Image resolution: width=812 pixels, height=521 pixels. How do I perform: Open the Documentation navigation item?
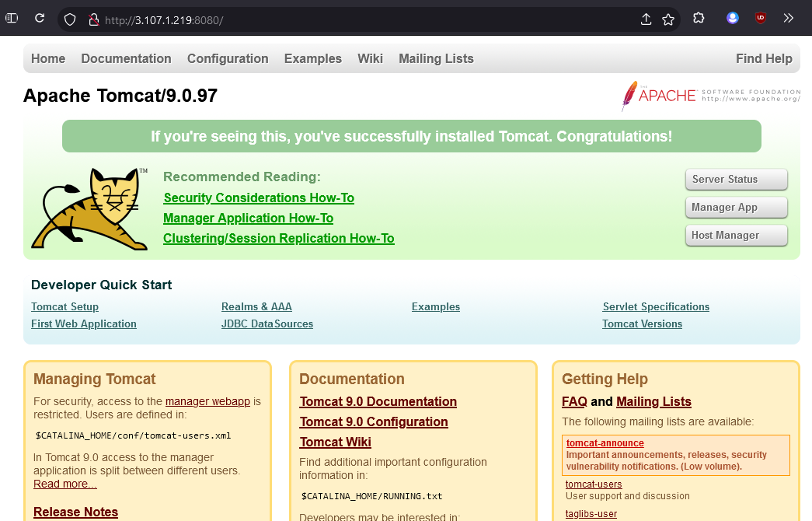click(x=126, y=58)
